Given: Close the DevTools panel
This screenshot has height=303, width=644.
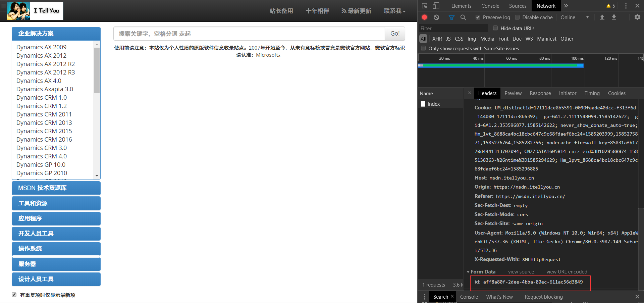Looking at the screenshot, I should (x=637, y=6).
